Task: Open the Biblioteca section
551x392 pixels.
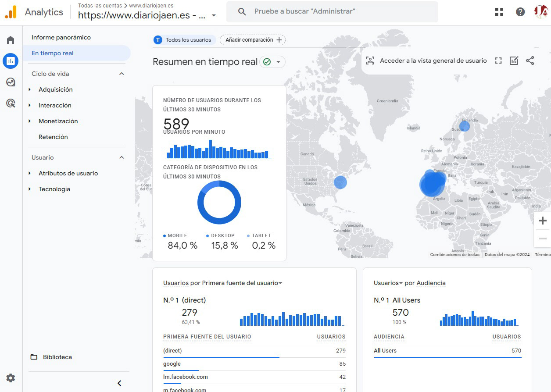Action: [x=57, y=357]
